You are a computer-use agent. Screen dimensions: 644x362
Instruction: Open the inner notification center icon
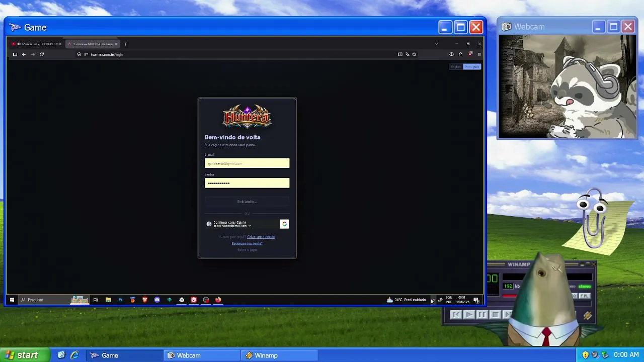tap(476, 300)
